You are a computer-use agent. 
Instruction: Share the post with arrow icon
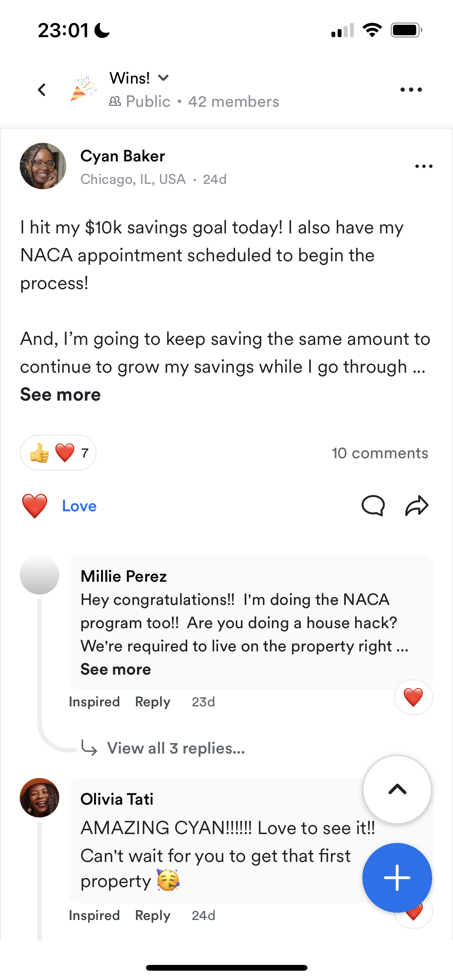(417, 505)
